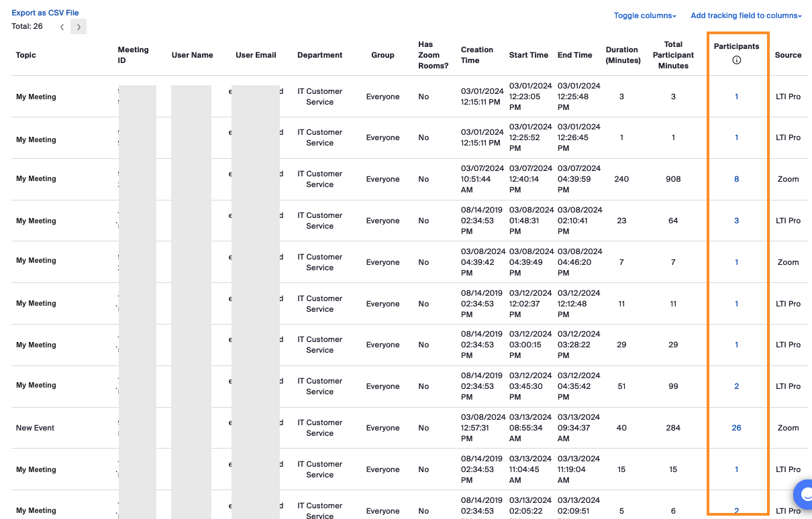
Task: Go to the previous results page
Action: (62, 27)
